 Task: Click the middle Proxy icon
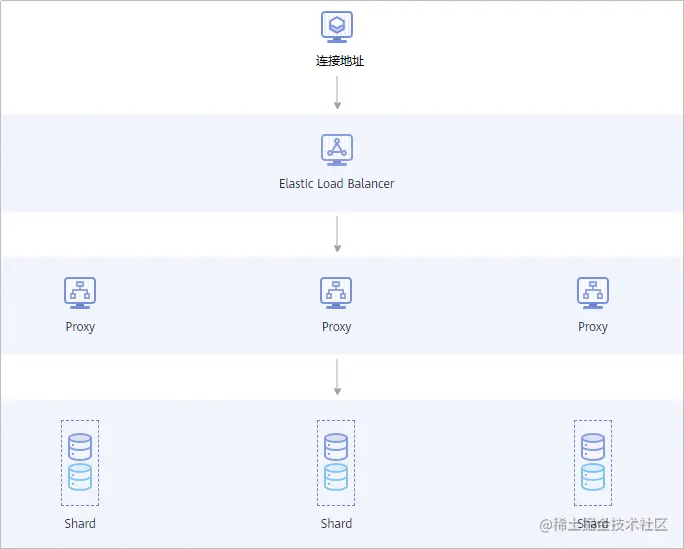(336, 293)
